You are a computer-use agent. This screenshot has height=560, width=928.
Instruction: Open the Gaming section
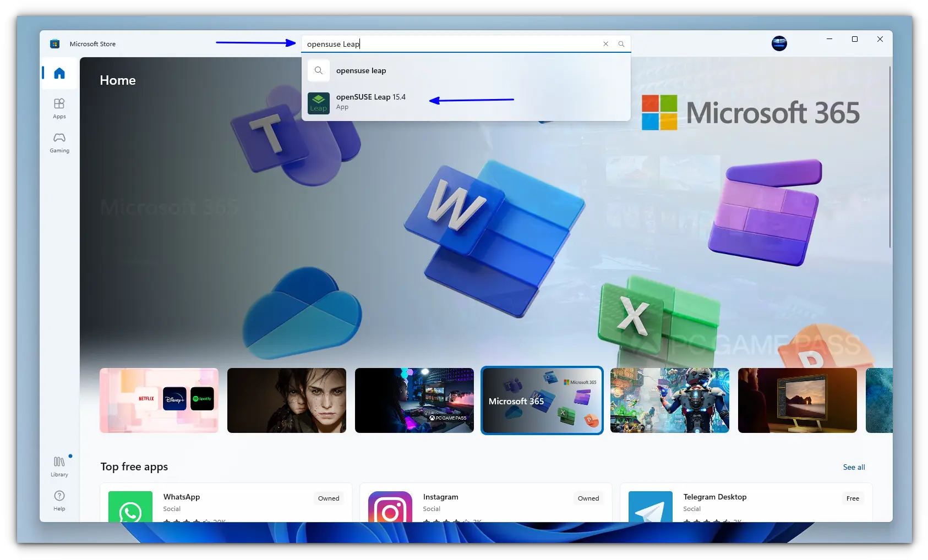click(59, 142)
